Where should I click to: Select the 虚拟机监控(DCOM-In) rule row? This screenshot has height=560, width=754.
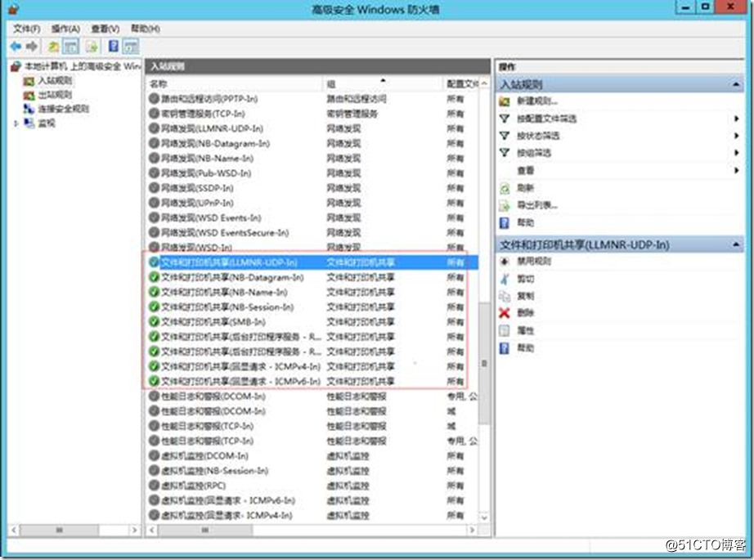[312, 455]
